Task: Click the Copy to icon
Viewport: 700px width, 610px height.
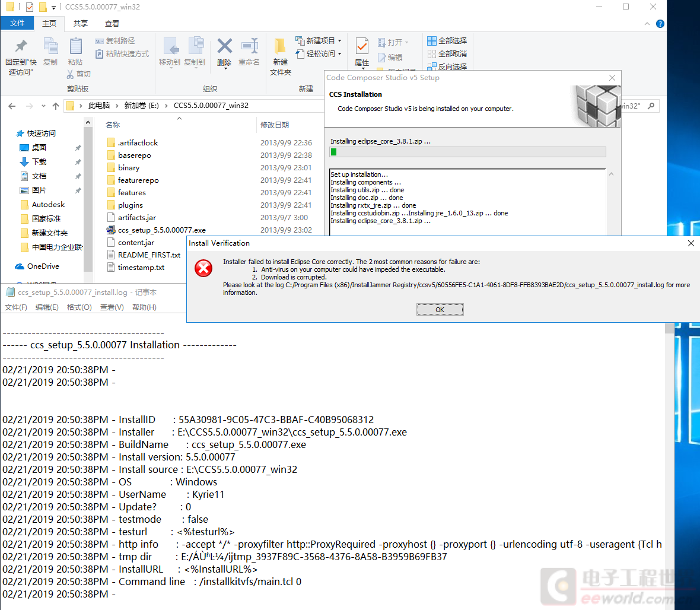Action: 196,46
